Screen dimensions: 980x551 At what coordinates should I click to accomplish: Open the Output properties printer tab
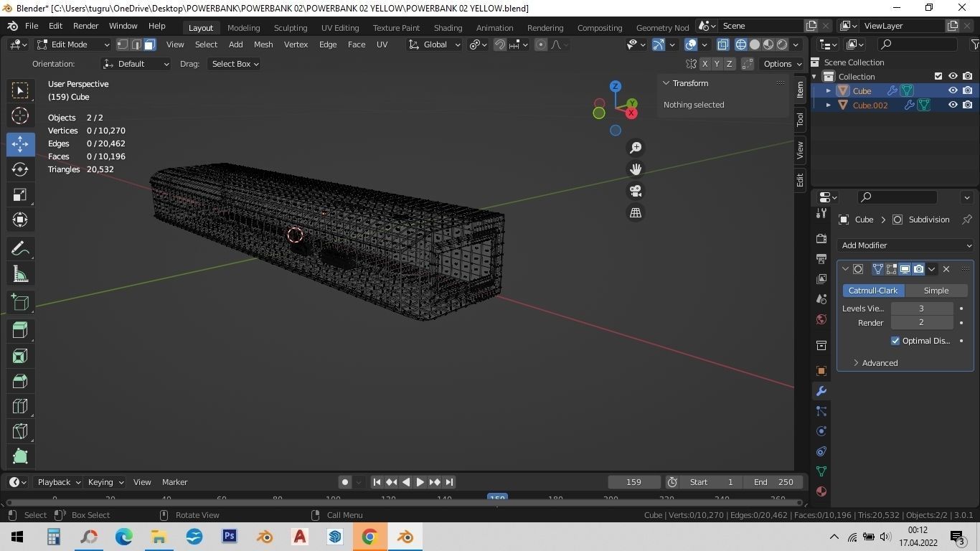click(821, 258)
